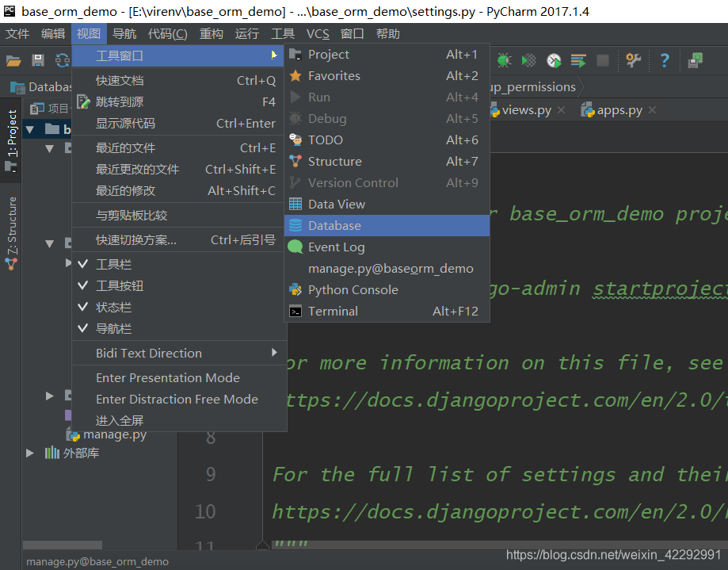This screenshot has width=728, height=570.
Task: Open VCS menu in menu bar
Action: pyautogui.click(x=318, y=33)
